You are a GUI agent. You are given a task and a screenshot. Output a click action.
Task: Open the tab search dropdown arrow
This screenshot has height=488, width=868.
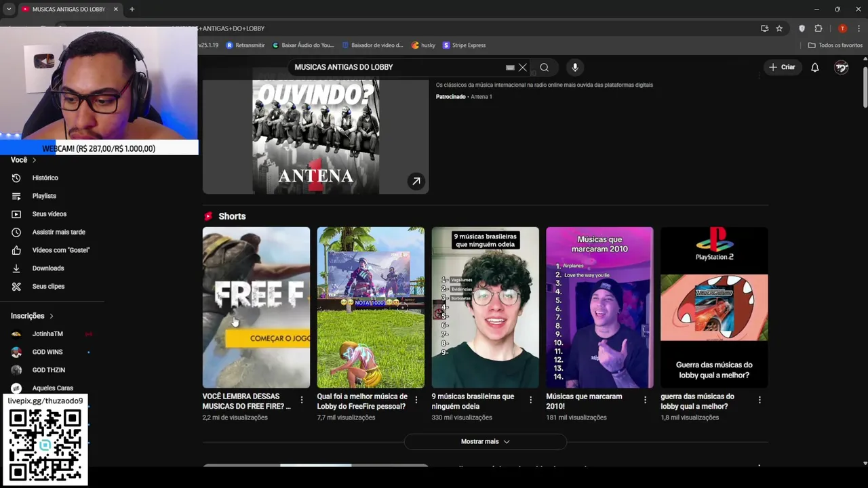[8, 9]
